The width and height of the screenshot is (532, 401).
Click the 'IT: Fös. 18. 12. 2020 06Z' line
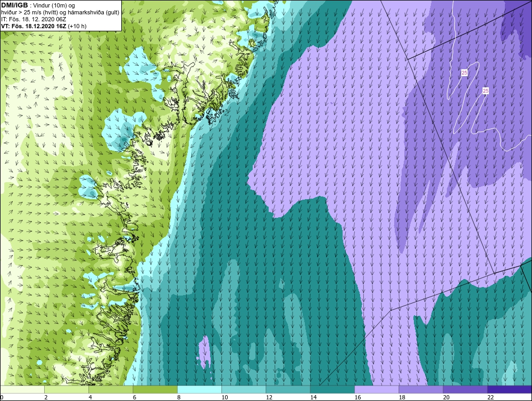point(34,19)
